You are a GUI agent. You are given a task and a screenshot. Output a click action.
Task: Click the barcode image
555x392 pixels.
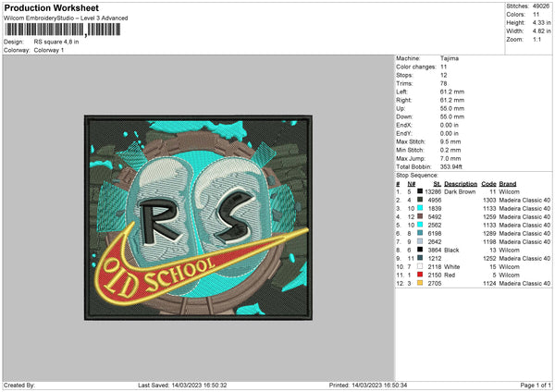click(x=63, y=30)
